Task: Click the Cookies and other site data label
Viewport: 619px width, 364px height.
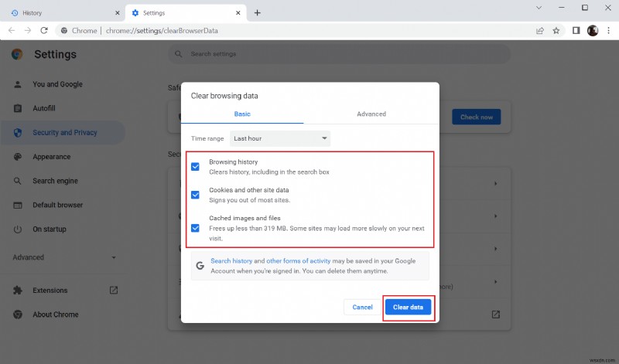Action: [x=248, y=190]
